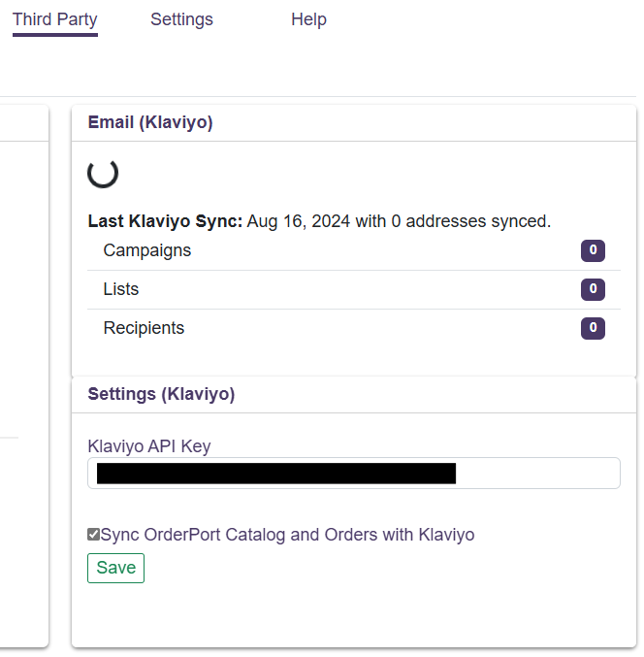Click the Recipients count badge

[x=593, y=329]
